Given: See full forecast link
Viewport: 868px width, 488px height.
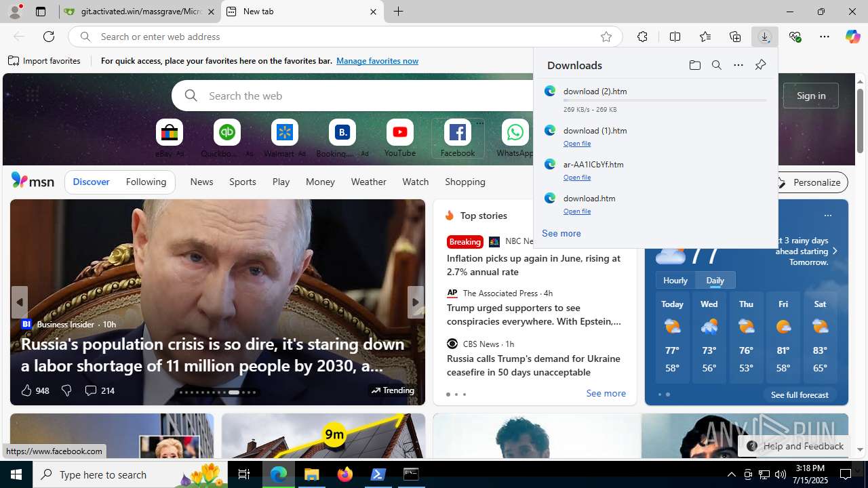Looking at the screenshot, I should click(x=800, y=394).
